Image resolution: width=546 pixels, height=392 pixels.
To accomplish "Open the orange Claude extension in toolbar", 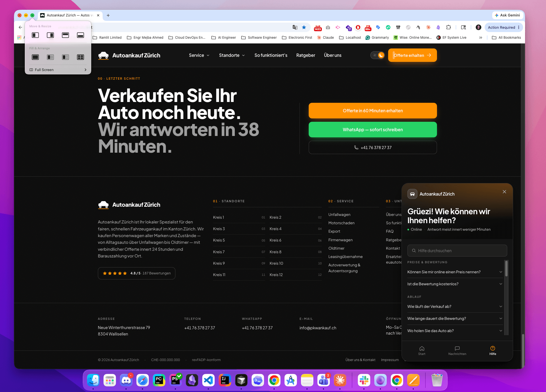I will pos(428,27).
